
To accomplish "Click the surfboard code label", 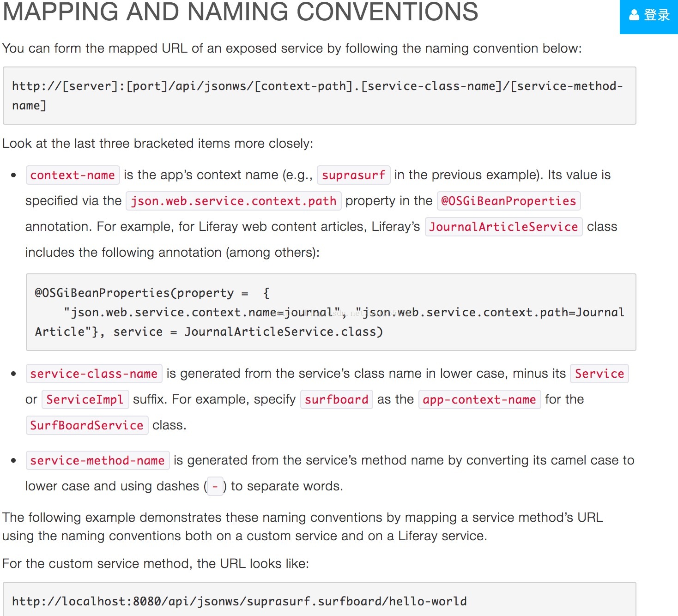I will (x=337, y=399).
